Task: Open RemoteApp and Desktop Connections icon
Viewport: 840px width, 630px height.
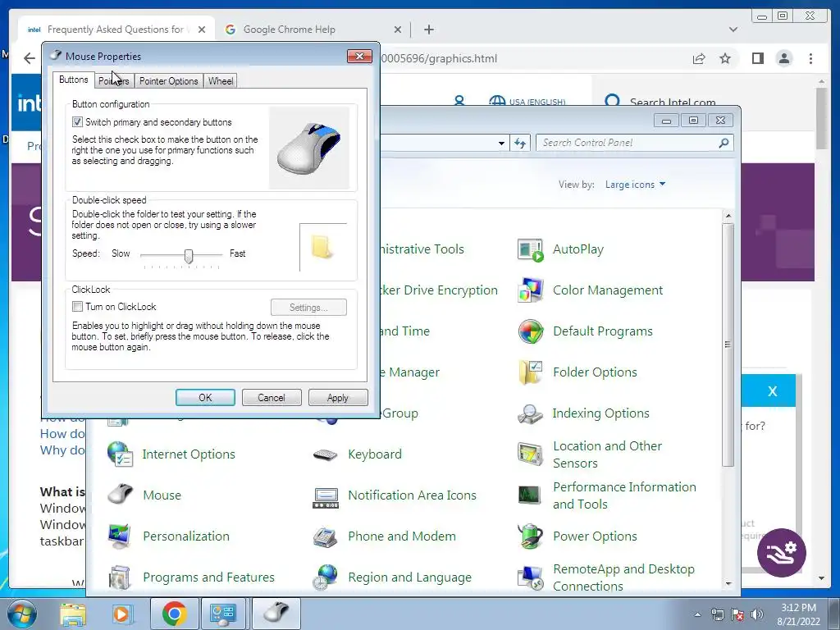Action: pos(531,577)
